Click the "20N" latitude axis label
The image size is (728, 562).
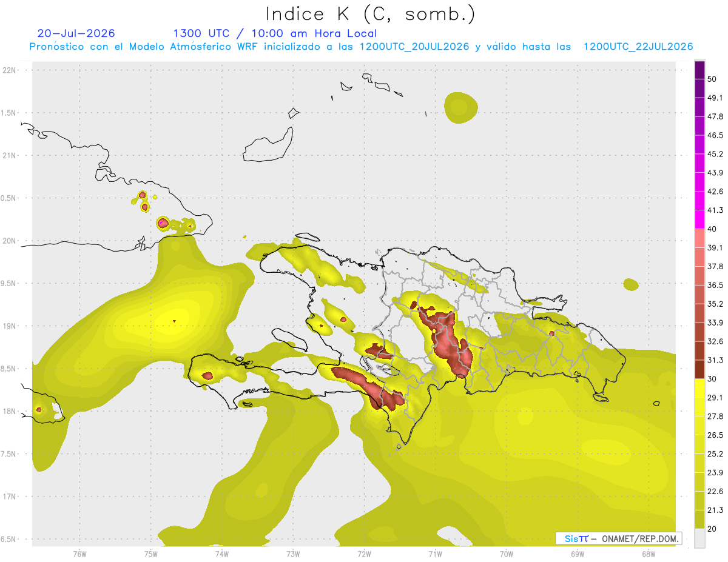point(10,241)
